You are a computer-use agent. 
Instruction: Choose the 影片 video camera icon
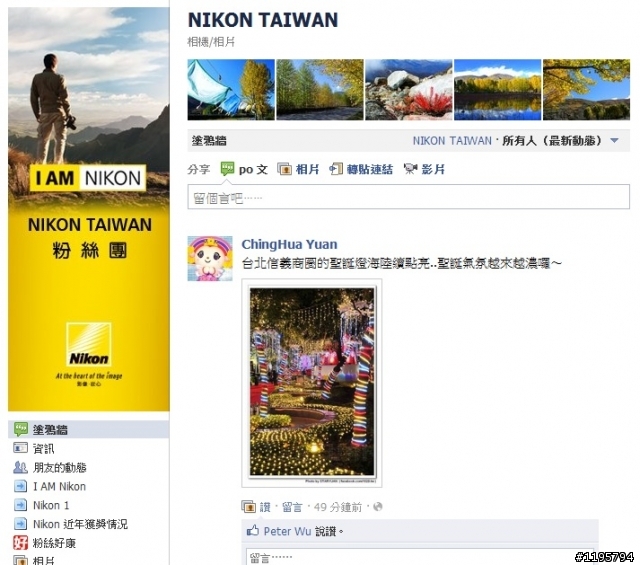(x=410, y=169)
